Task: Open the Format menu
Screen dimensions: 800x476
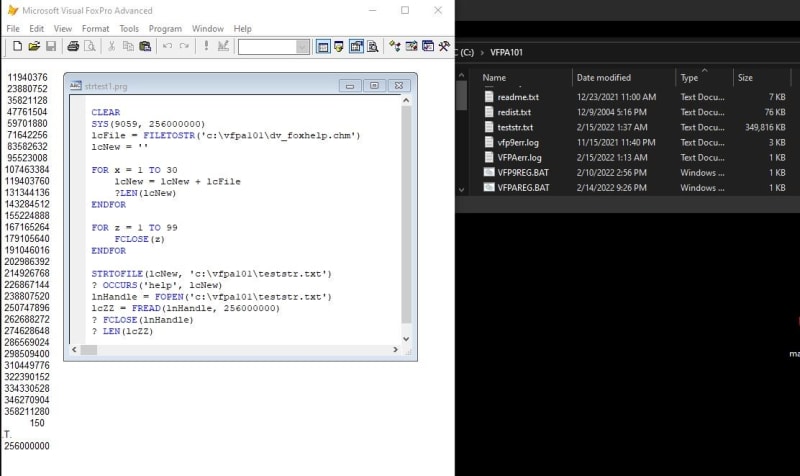Action: (95, 29)
